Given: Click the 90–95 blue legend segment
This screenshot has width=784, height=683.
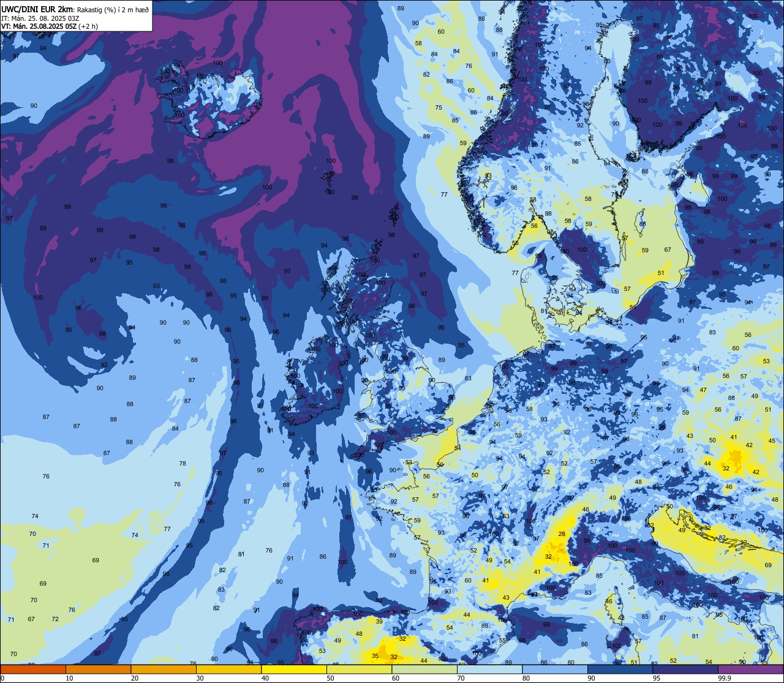Looking at the screenshot, I should pos(620,669).
